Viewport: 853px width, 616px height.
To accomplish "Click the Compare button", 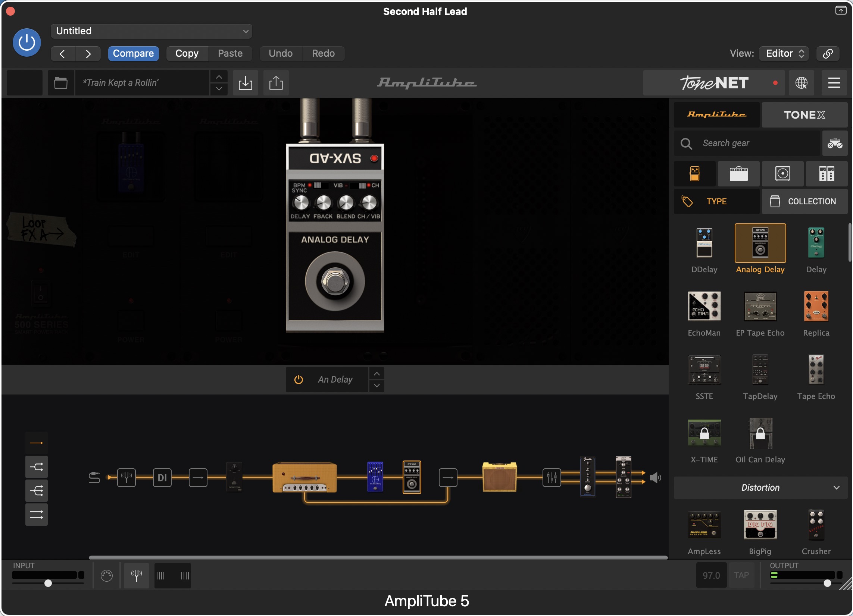I will (133, 53).
